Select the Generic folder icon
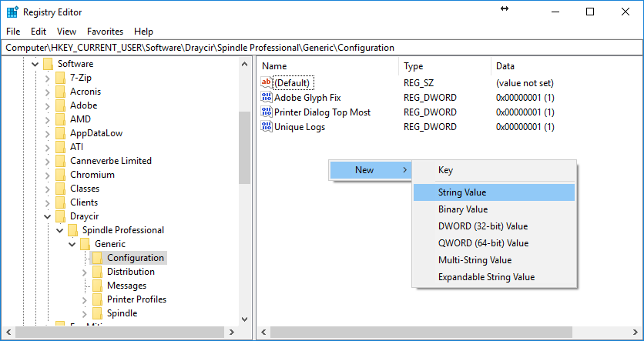The height and width of the screenshot is (341, 644). click(x=85, y=244)
